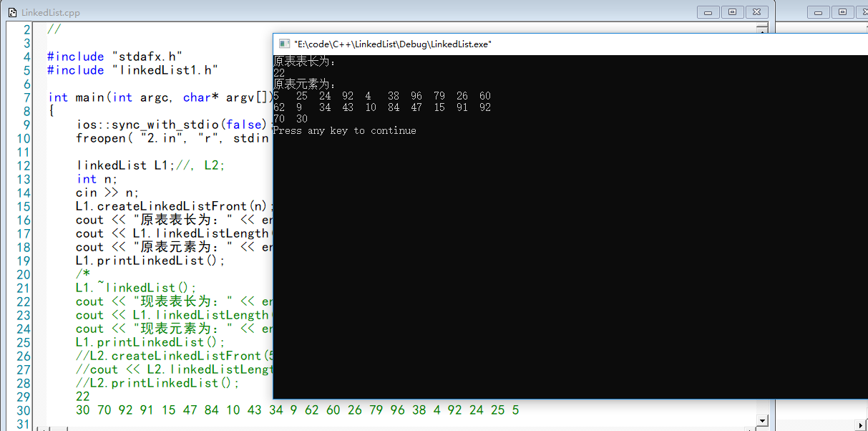Minimize the LinkedList.cpp editor window
The width and height of the screenshot is (868, 431).
(709, 12)
